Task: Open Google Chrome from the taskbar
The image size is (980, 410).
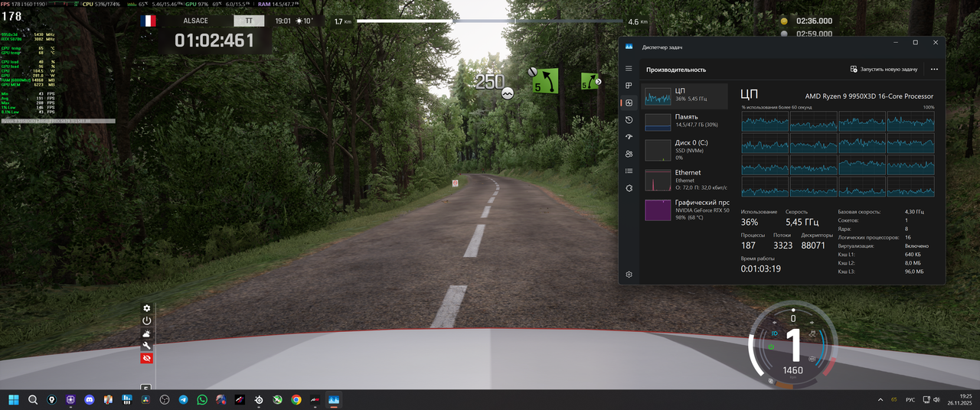Action: pyautogui.click(x=296, y=399)
